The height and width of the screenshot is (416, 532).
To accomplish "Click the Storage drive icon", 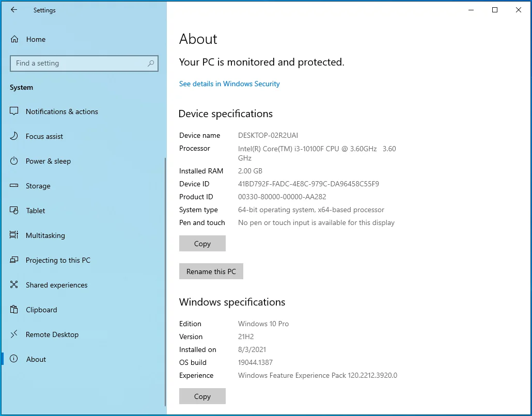I will (x=14, y=185).
